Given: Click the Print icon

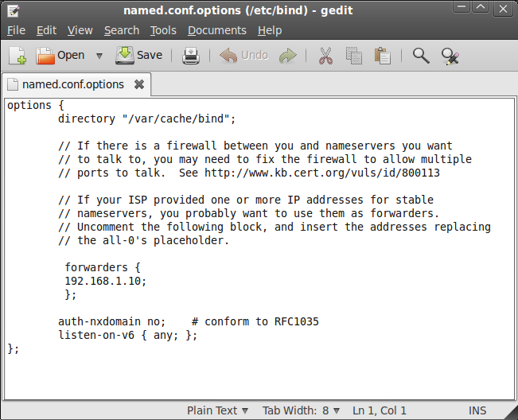Looking at the screenshot, I should tap(191, 56).
